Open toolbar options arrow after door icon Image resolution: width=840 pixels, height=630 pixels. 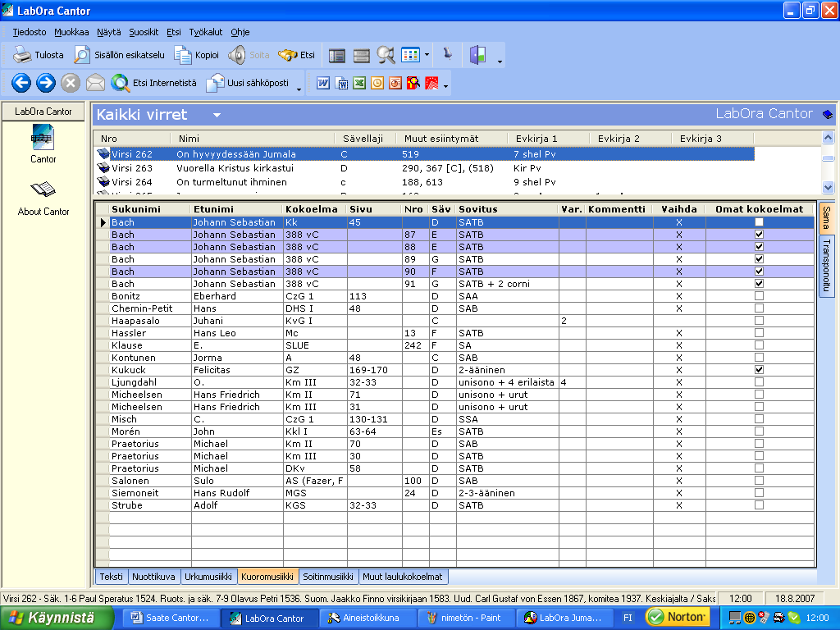tap(500, 62)
